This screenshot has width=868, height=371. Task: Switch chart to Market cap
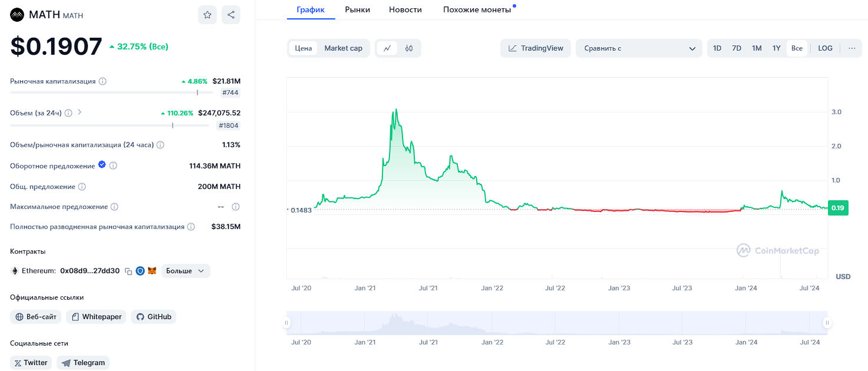(x=343, y=48)
